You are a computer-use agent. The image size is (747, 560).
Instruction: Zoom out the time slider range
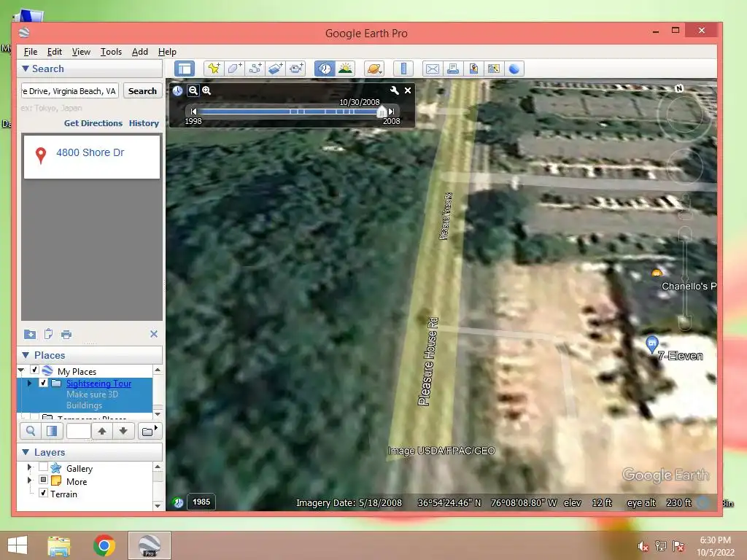point(193,90)
